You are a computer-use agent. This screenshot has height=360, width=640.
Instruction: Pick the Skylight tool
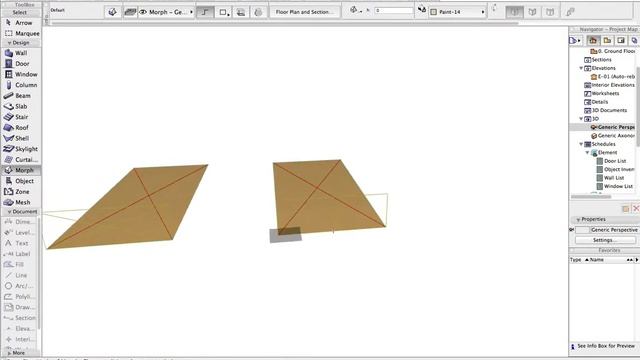[20, 149]
